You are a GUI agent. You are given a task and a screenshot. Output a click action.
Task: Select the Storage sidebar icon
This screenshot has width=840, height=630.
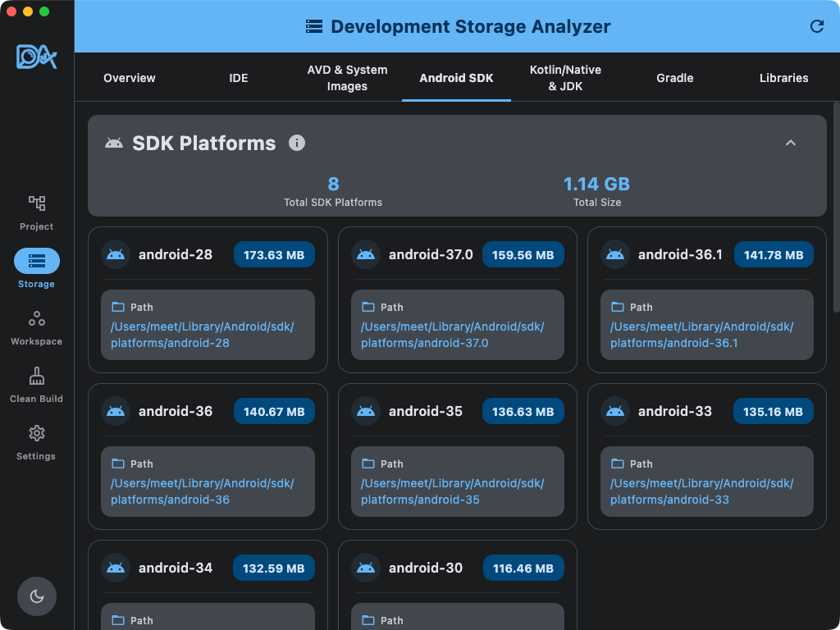(36, 261)
